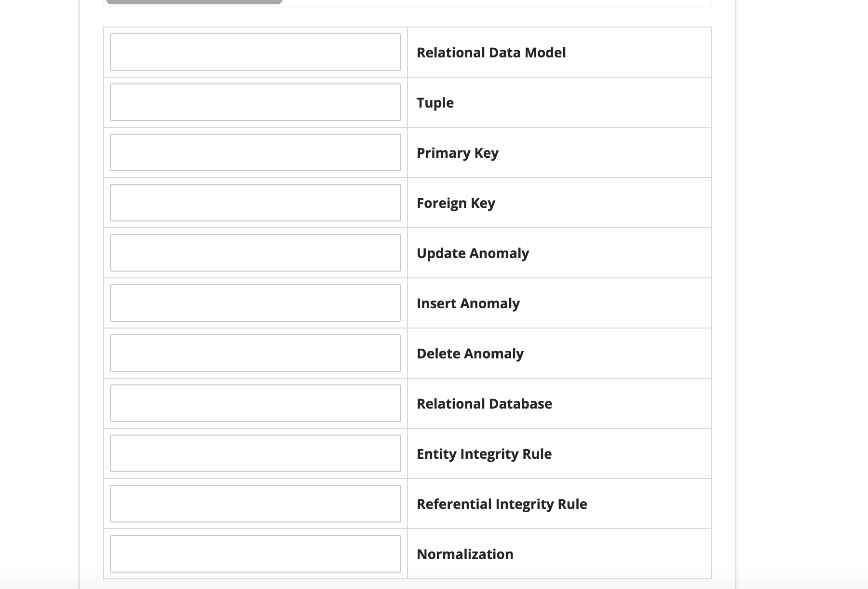The image size is (868, 589).
Task: Place cursor in the Foreign Key answer box
Action: [x=256, y=203]
